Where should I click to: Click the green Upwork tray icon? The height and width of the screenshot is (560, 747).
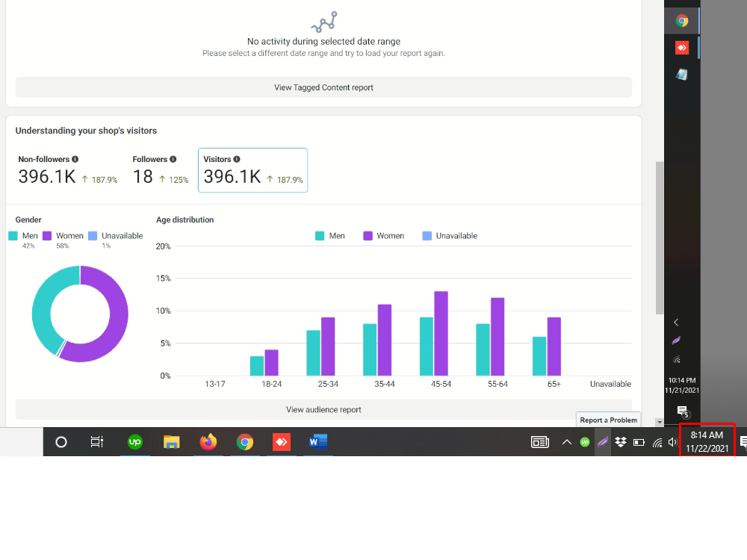(x=585, y=442)
